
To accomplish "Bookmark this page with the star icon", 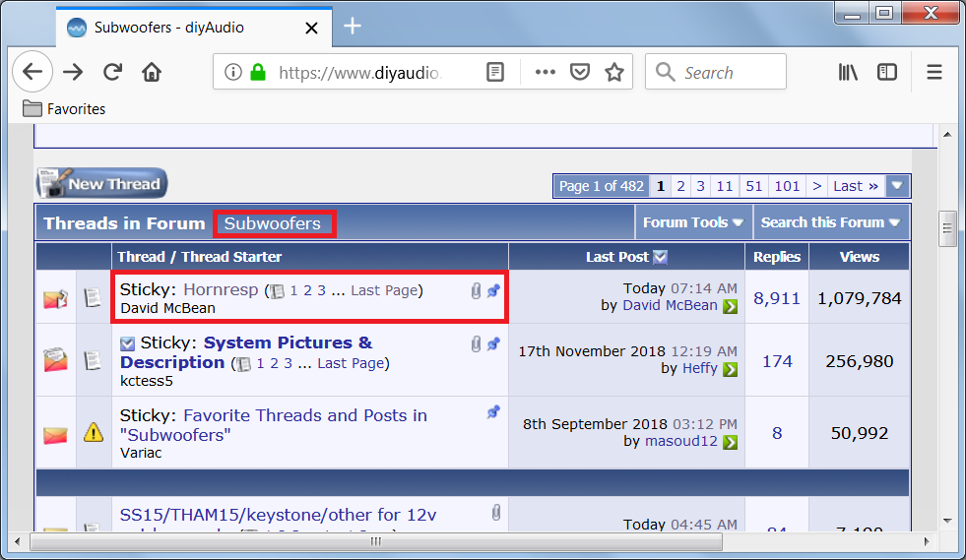I will pyautogui.click(x=614, y=72).
